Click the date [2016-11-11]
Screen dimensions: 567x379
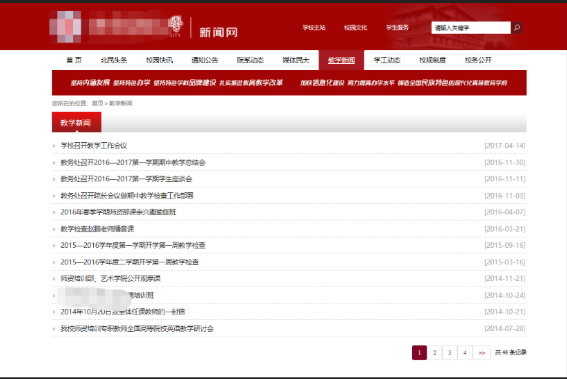tap(505, 179)
